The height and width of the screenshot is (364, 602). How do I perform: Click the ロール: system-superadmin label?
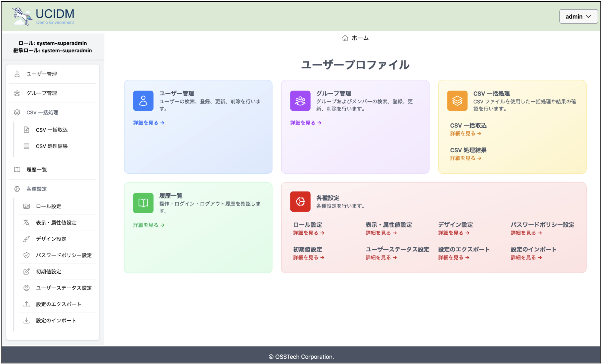click(x=52, y=43)
